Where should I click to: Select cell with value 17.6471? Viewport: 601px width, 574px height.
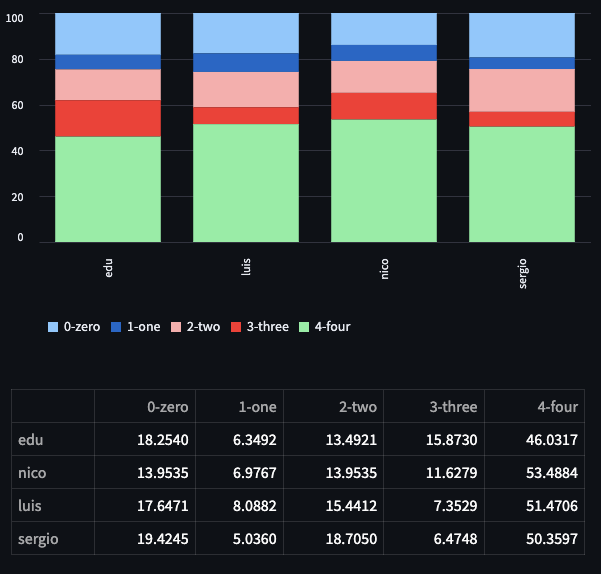pyautogui.click(x=145, y=505)
